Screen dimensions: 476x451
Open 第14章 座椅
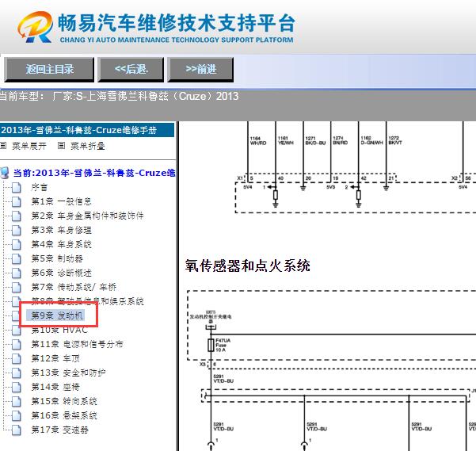tap(55, 387)
